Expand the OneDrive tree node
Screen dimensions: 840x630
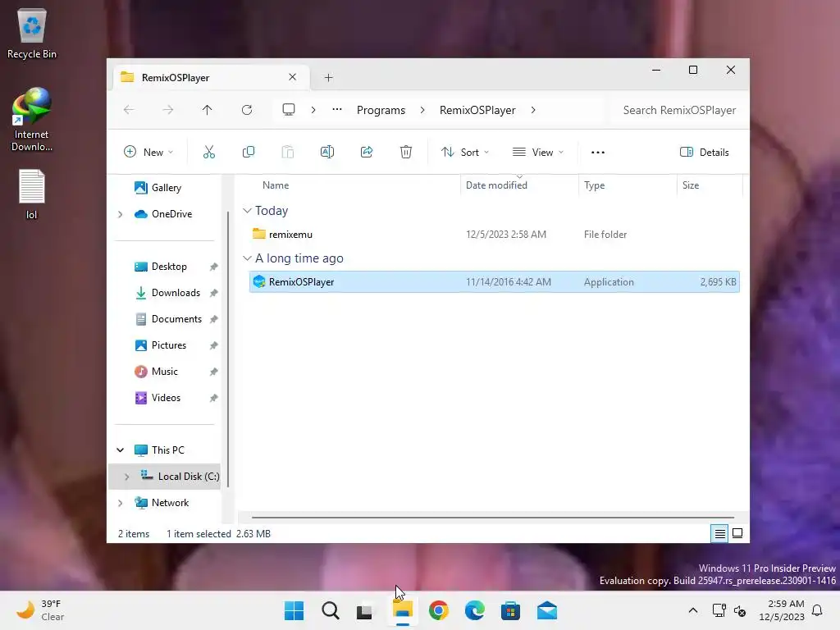point(120,214)
